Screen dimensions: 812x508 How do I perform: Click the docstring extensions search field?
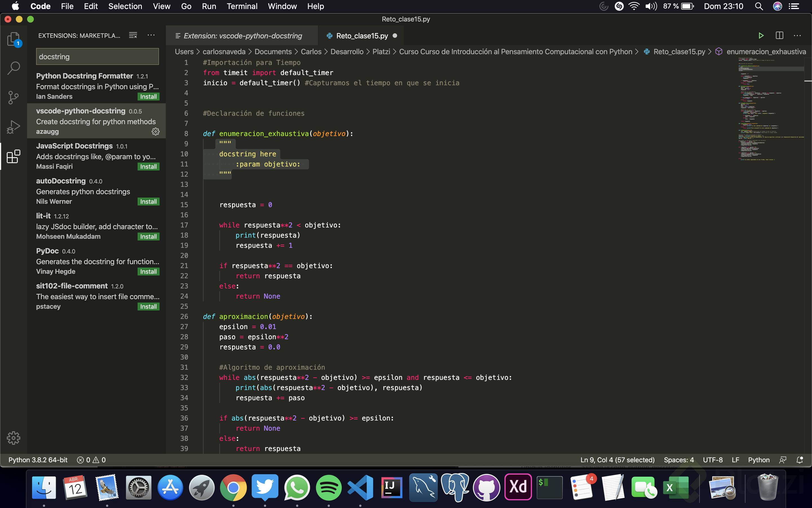97,56
